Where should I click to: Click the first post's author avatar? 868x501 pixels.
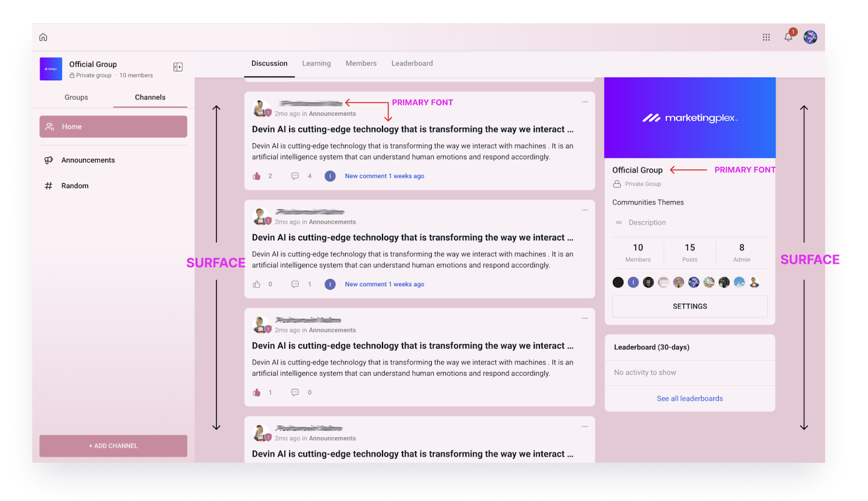[261, 108]
